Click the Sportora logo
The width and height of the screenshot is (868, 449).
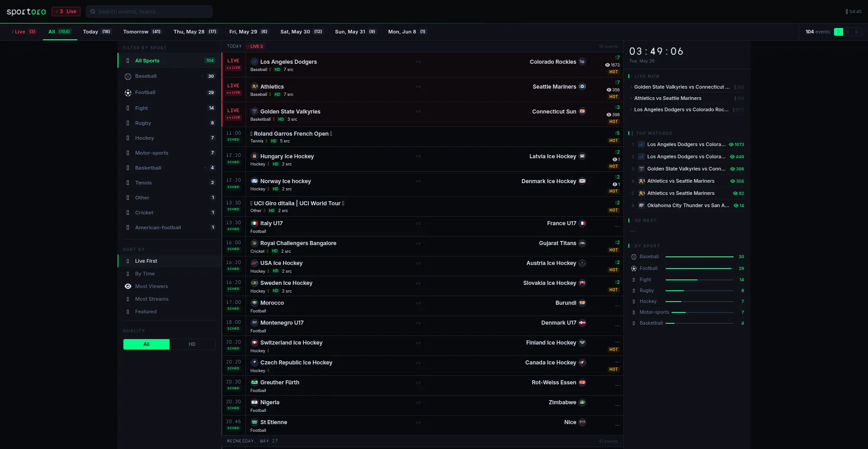point(26,11)
